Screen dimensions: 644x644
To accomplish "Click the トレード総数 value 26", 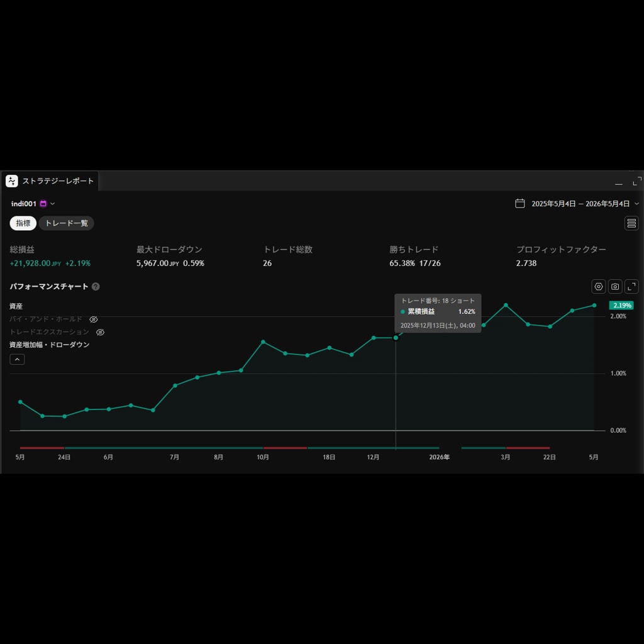I will [267, 264].
